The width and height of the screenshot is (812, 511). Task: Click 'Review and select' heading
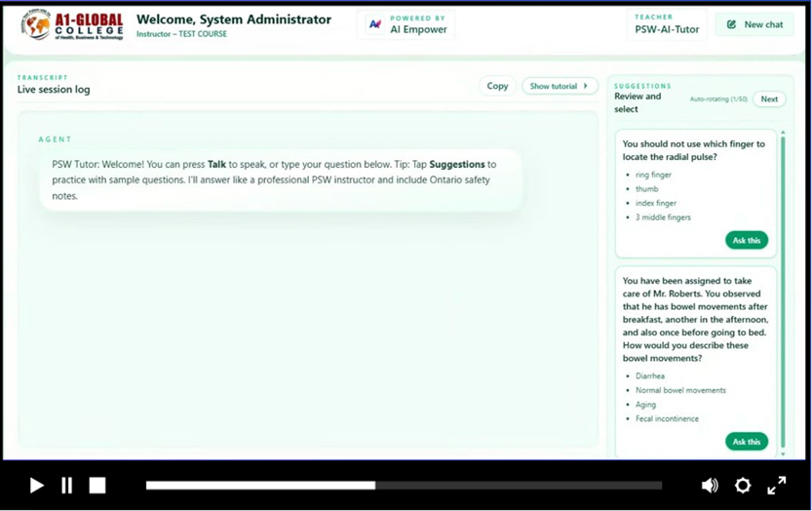point(638,102)
